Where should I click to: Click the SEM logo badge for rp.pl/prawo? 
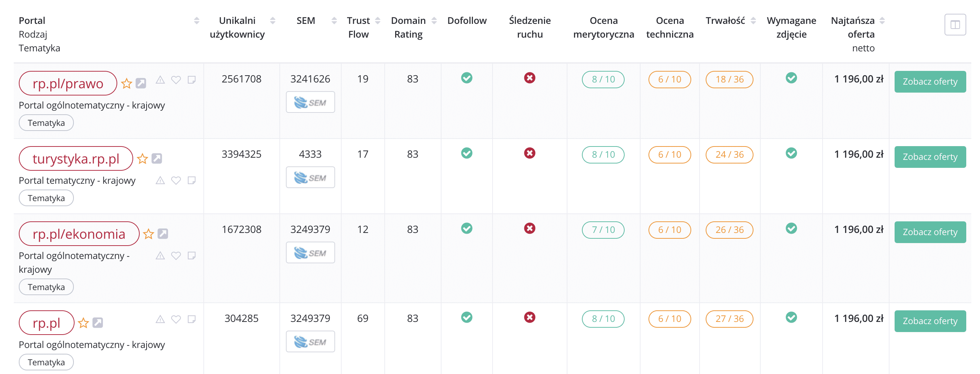pos(310,102)
